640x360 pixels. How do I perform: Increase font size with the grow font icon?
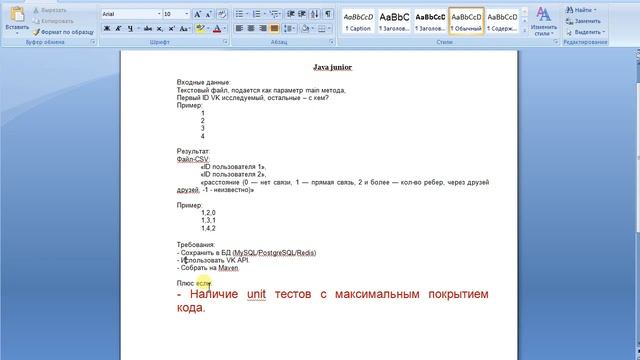pyautogui.click(x=197, y=14)
